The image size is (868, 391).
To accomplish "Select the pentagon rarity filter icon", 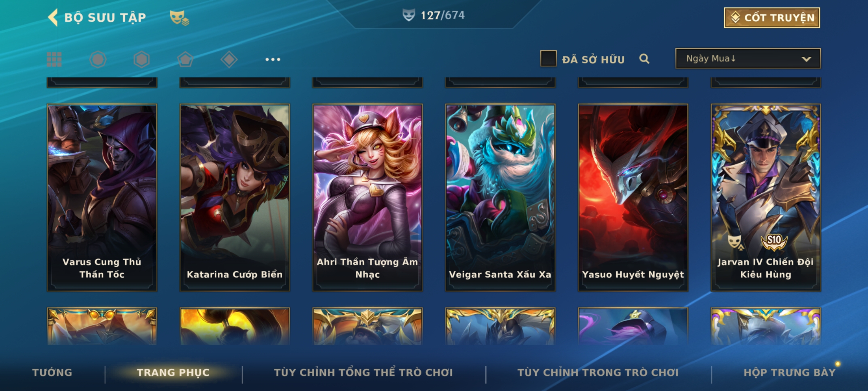I will [x=185, y=59].
